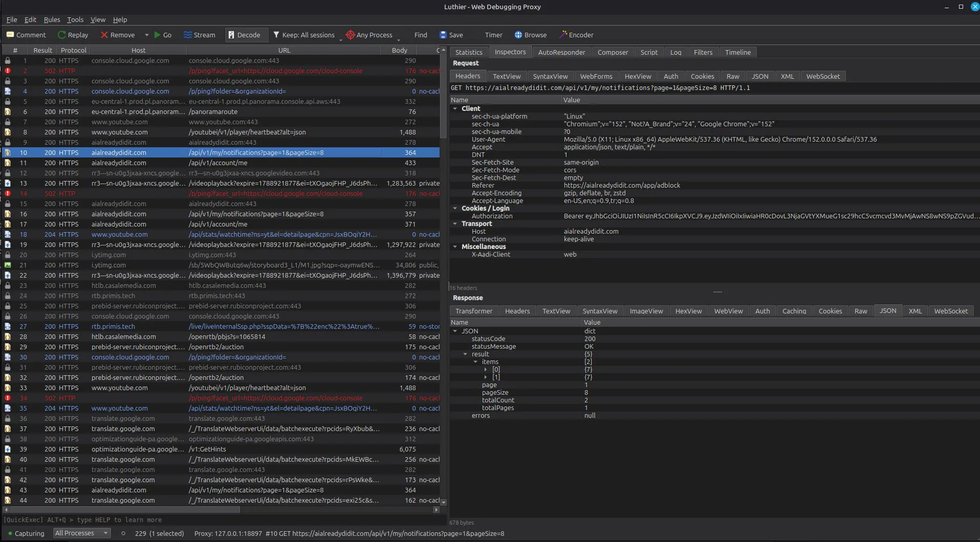Click the lock icon of session 20
The height and width of the screenshot is (542, 980).
[8, 255]
